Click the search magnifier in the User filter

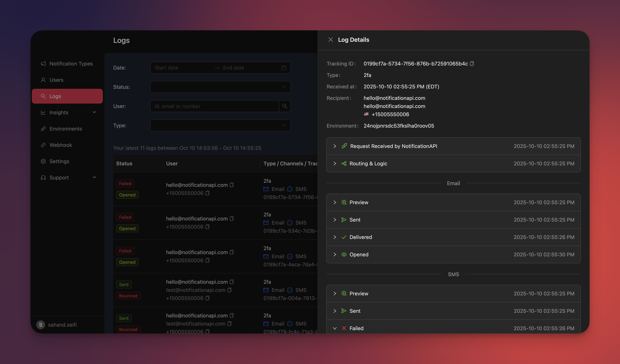(285, 106)
